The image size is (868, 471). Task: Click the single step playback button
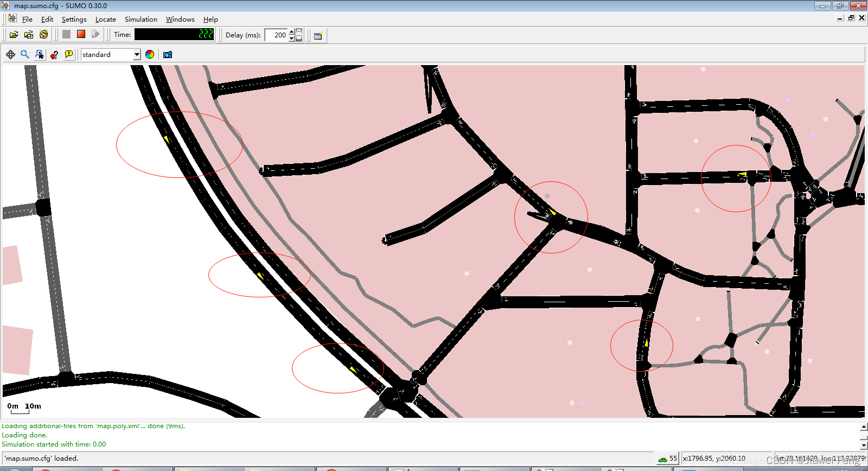(x=95, y=34)
